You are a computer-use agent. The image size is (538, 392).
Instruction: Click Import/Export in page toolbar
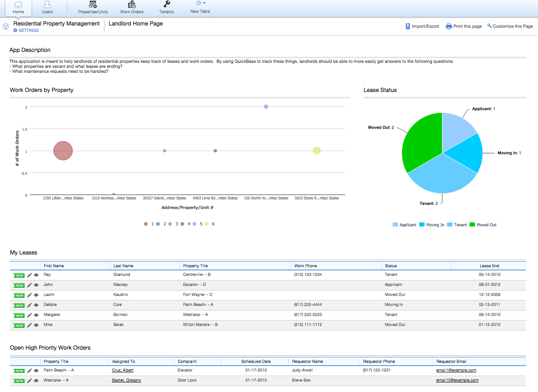point(422,26)
